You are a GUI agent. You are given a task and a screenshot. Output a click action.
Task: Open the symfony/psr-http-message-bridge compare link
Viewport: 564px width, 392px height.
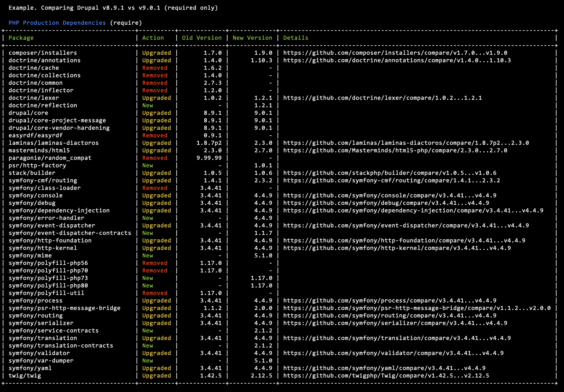pos(417,308)
